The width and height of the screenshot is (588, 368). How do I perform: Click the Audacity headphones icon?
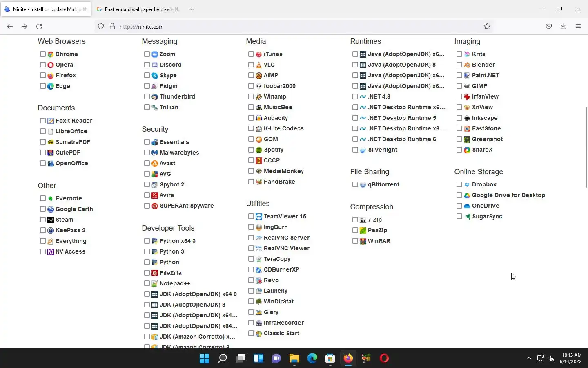259,118
